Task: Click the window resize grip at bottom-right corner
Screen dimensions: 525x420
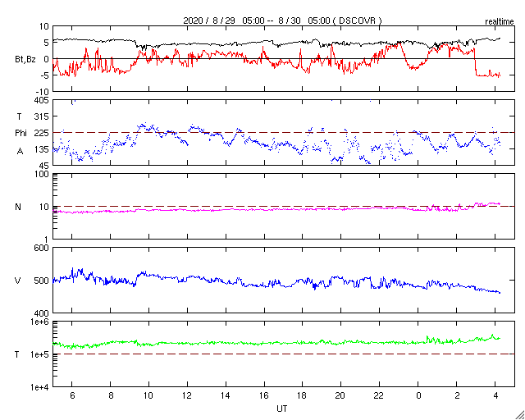Action: tap(520, 415)
